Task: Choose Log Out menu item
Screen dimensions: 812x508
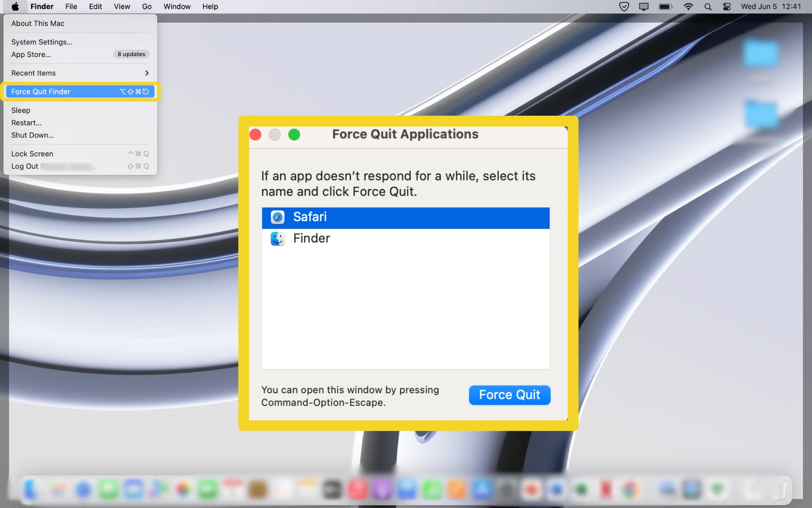Action: 80,166
